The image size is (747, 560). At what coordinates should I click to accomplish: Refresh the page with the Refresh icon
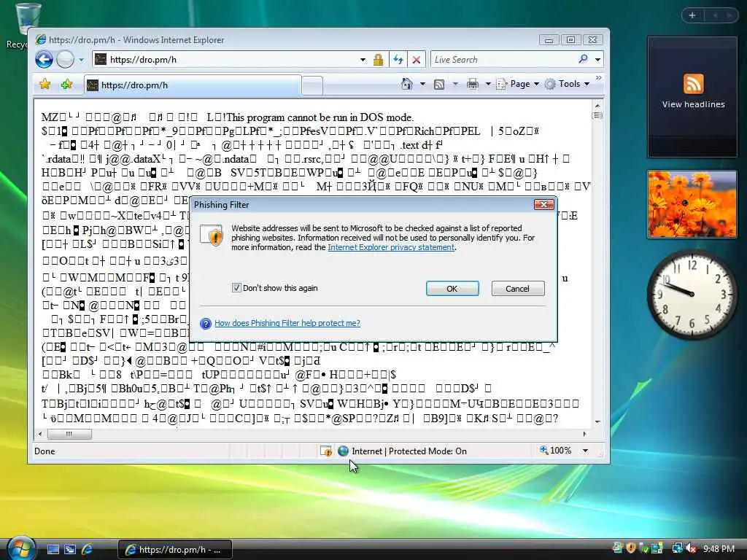click(398, 60)
